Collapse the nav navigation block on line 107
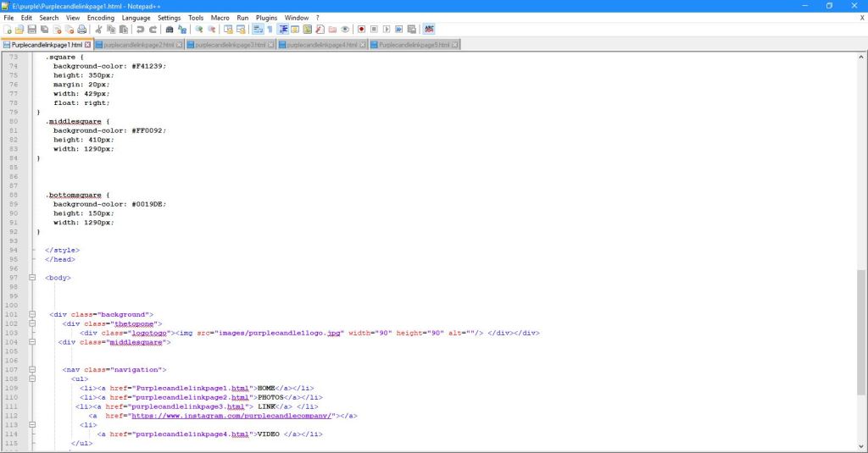The image size is (868, 453). click(x=32, y=370)
